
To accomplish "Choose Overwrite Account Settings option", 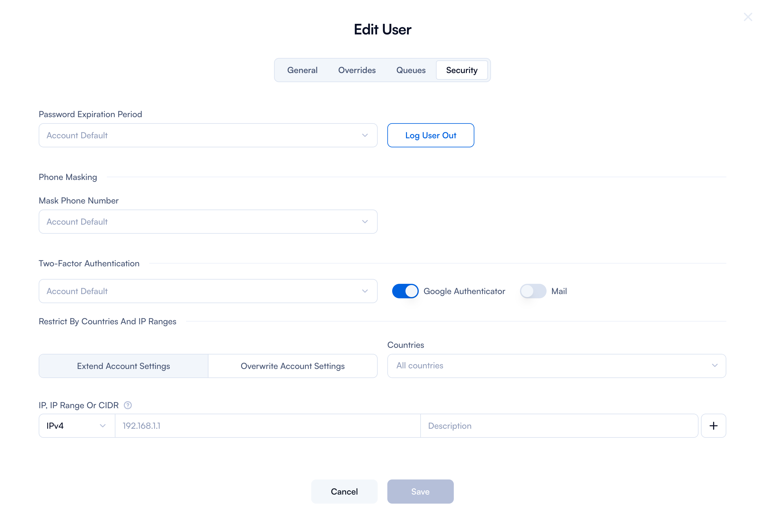I will [x=292, y=366].
